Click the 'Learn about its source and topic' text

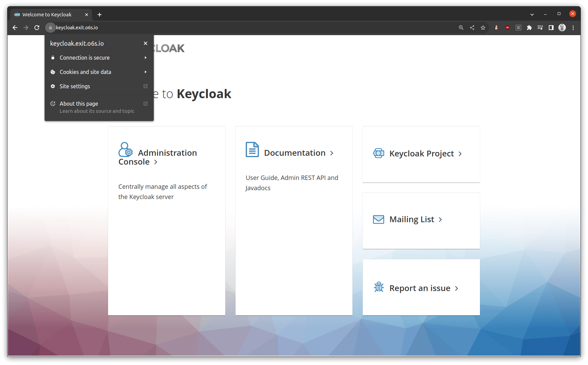(97, 111)
